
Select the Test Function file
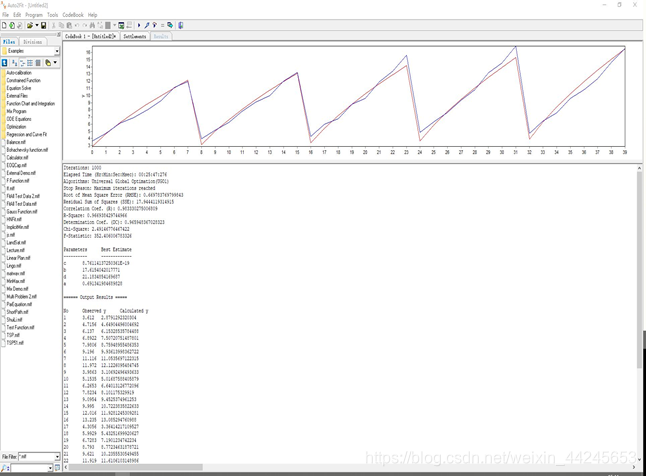click(20, 328)
